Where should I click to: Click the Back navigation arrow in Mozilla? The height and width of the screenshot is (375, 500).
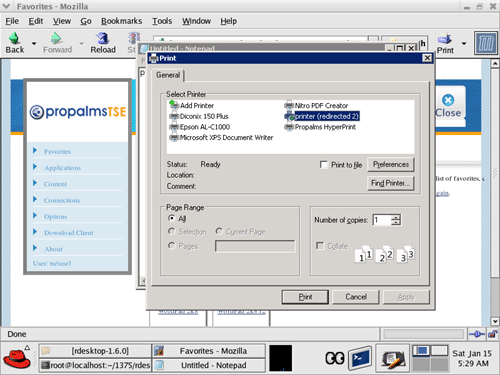coord(15,43)
